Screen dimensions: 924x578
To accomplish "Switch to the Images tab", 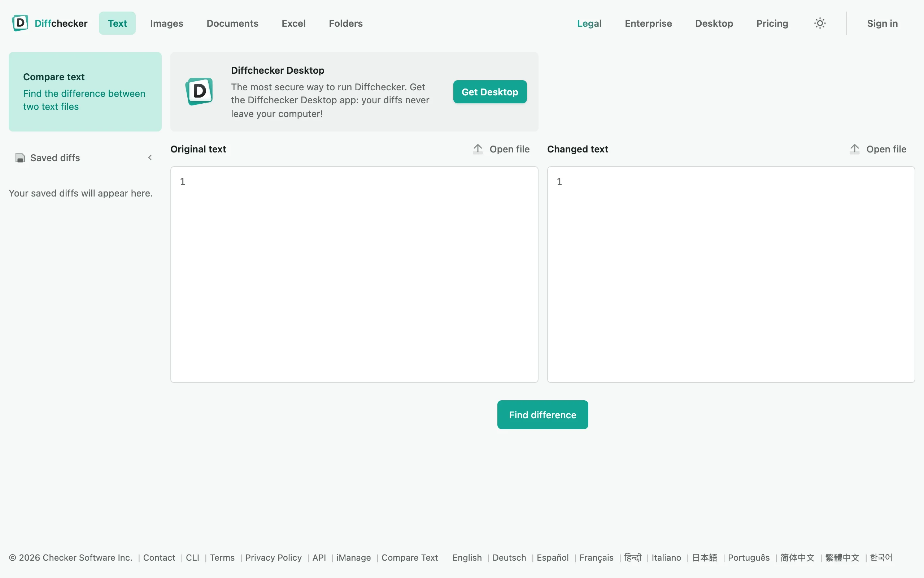I will pyautogui.click(x=167, y=23).
